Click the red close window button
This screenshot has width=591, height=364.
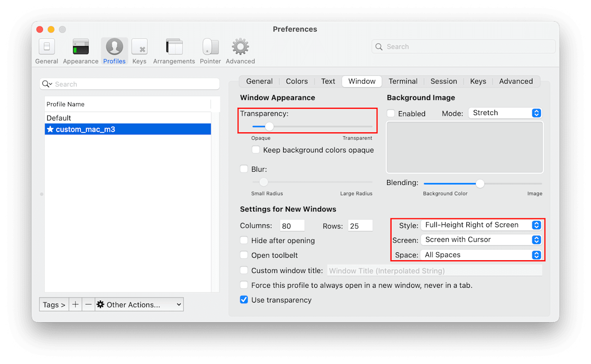(40, 30)
